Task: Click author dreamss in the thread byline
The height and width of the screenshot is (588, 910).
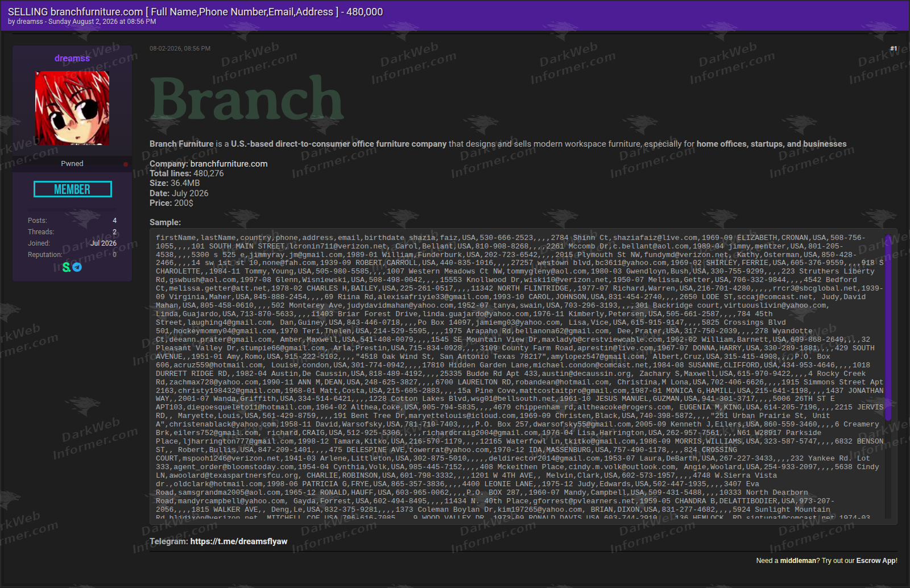Action: pyautogui.click(x=30, y=22)
